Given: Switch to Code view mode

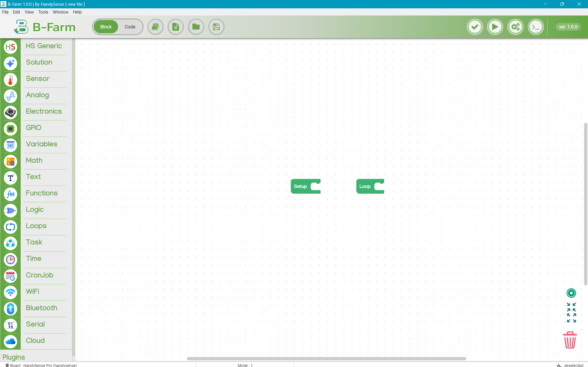Looking at the screenshot, I should click(130, 27).
